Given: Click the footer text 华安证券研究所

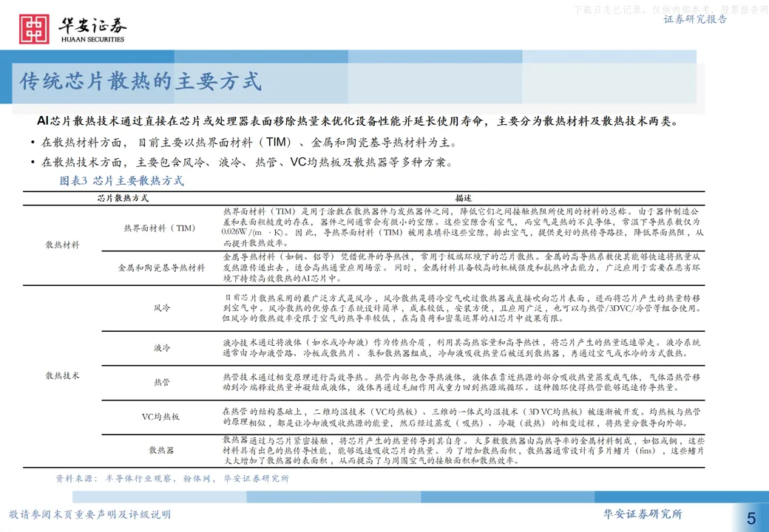Looking at the screenshot, I should [x=643, y=514].
